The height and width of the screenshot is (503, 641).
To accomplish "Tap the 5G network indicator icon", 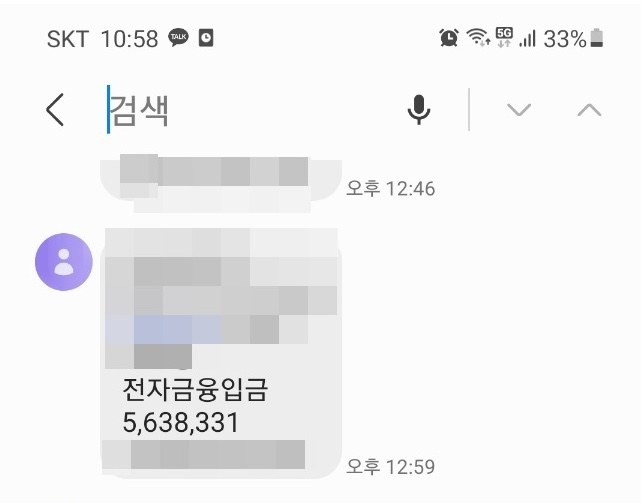I will (x=504, y=38).
